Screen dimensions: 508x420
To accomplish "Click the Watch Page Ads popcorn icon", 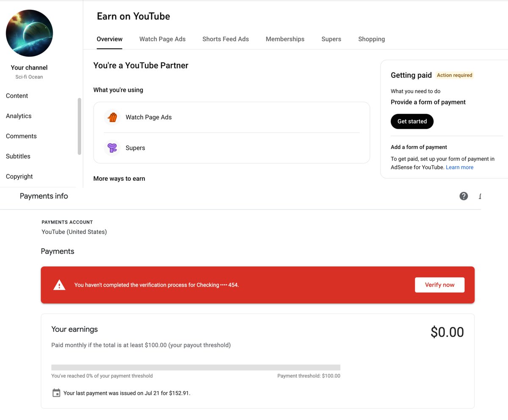I will coord(112,117).
